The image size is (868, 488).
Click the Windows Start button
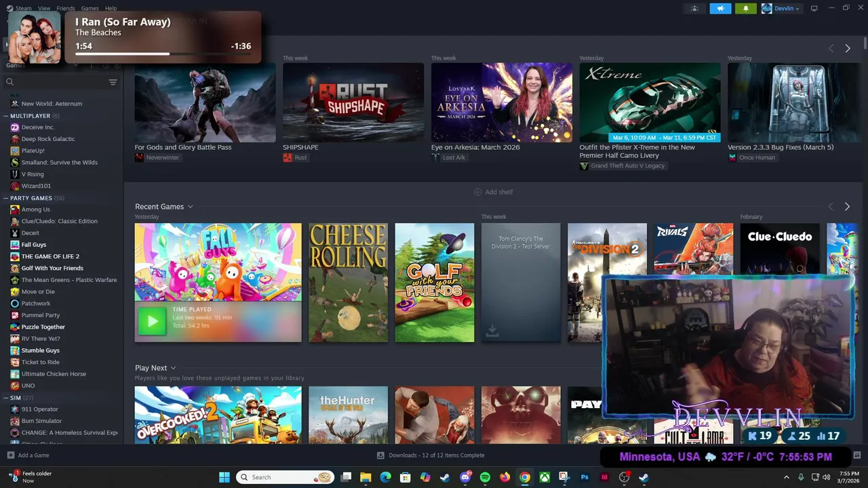224,477
